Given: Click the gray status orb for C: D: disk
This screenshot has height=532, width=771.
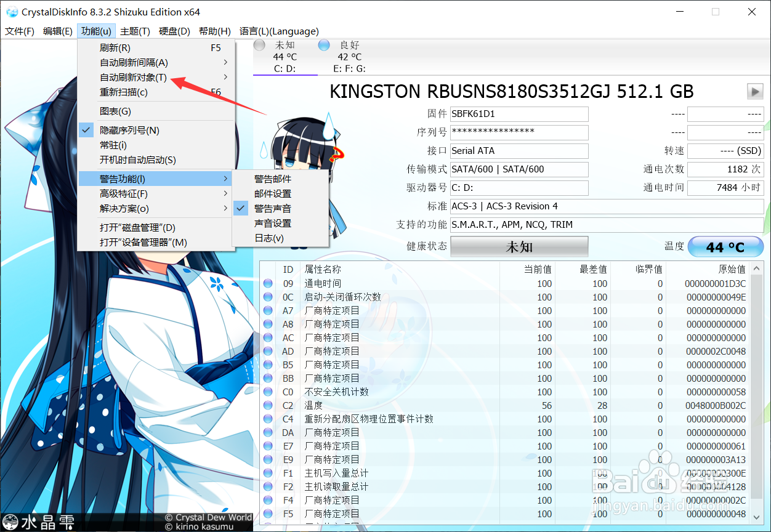Looking at the screenshot, I should click(x=260, y=46).
